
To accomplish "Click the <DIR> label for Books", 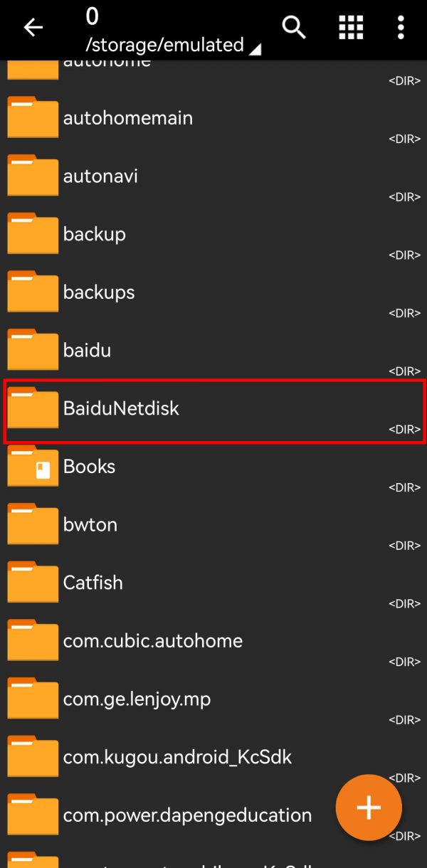I will pos(404,487).
